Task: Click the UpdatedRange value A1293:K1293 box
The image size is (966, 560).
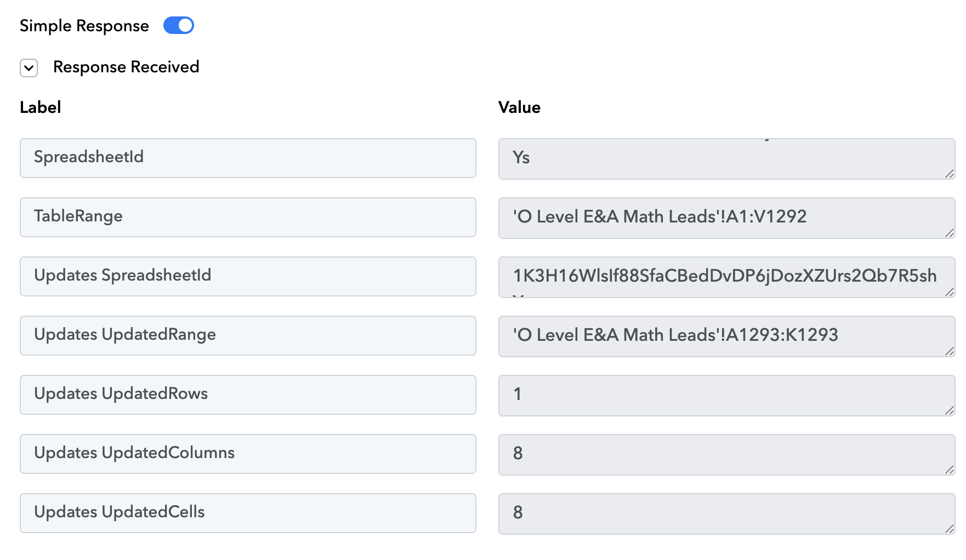Action: tap(726, 336)
